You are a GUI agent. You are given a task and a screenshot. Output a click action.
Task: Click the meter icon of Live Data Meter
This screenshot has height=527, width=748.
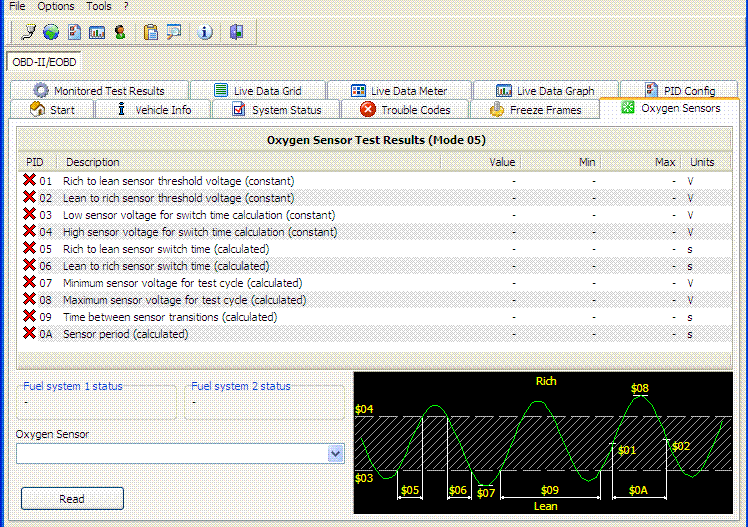pyautogui.click(x=358, y=90)
